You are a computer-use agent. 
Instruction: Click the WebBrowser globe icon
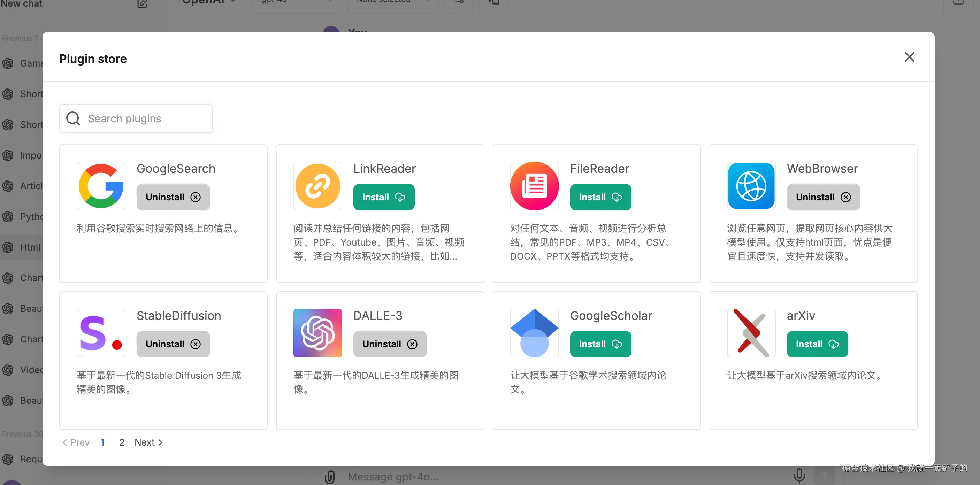click(x=751, y=186)
